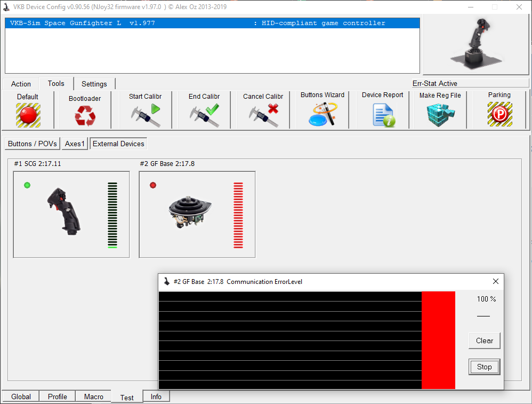Click the 100 % error level value

tap(487, 299)
